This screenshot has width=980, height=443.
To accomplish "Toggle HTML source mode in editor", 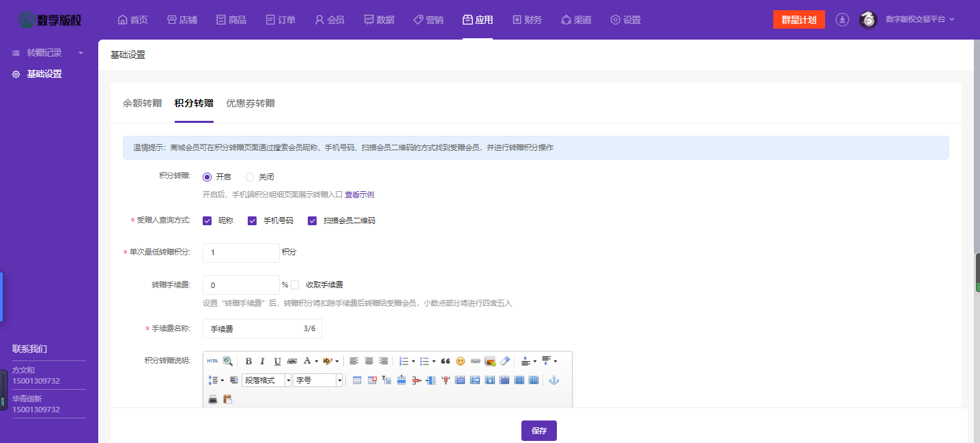I will [212, 361].
